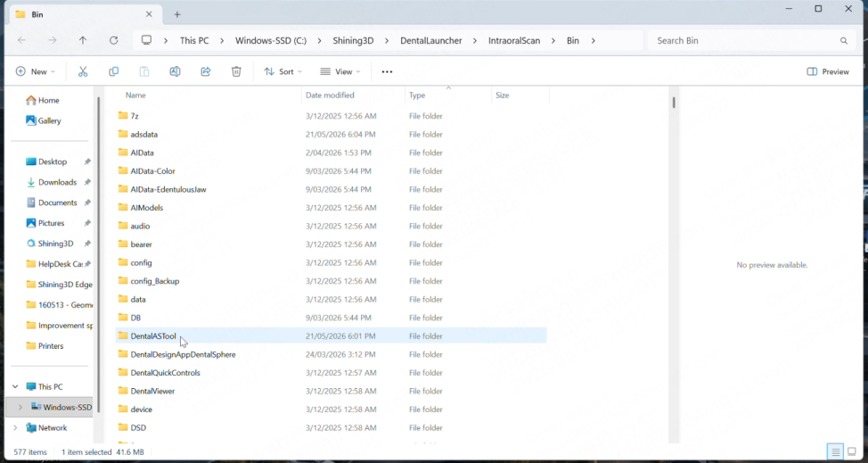Open the View dropdown
The width and height of the screenshot is (868, 463).
point(340,71)
